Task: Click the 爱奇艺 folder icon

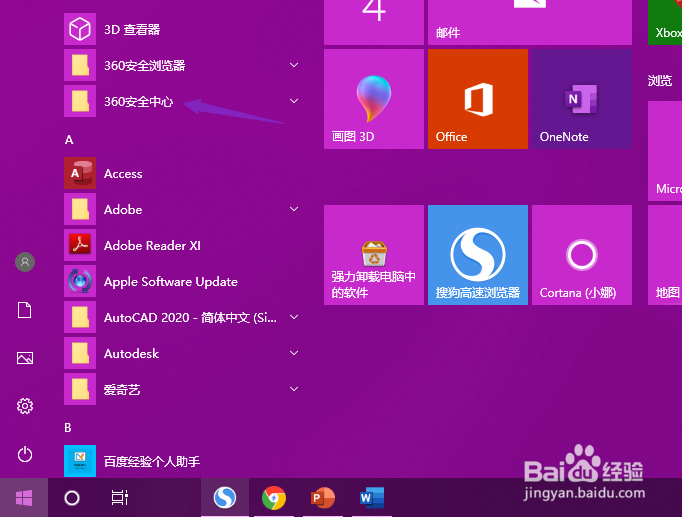Action: coord(80,389)
